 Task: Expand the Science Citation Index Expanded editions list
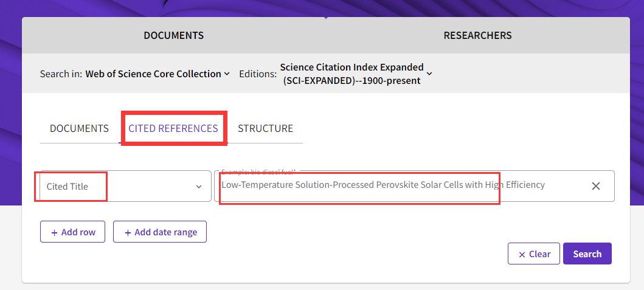(351, 74)
